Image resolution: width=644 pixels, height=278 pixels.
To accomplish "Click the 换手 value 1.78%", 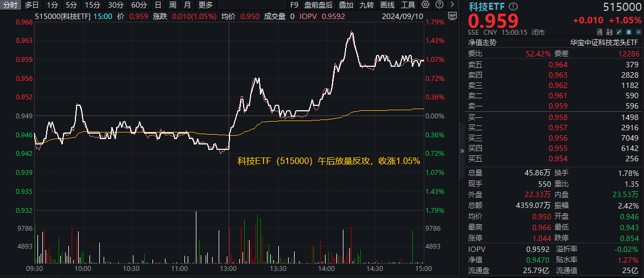I will pos(629,174).
